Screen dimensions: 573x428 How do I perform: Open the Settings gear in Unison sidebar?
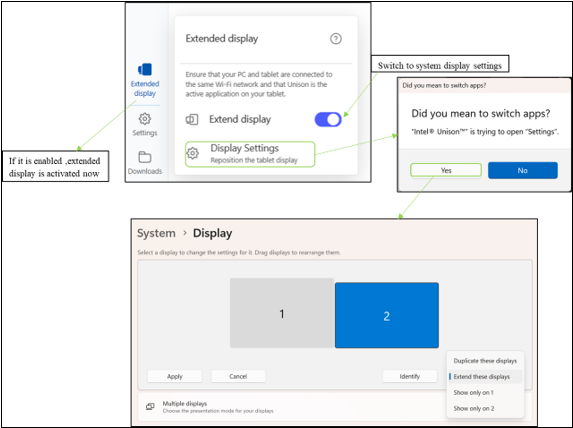point(145,119)
